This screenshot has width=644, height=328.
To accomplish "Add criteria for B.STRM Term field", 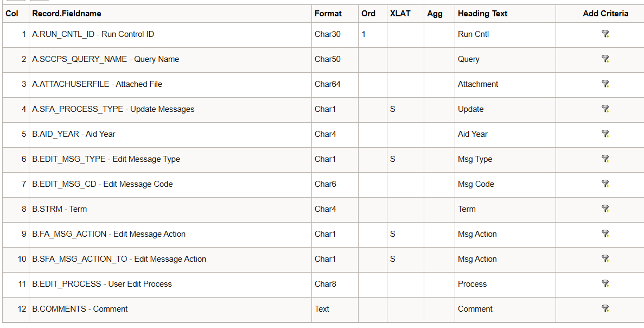I will (605, 209).
